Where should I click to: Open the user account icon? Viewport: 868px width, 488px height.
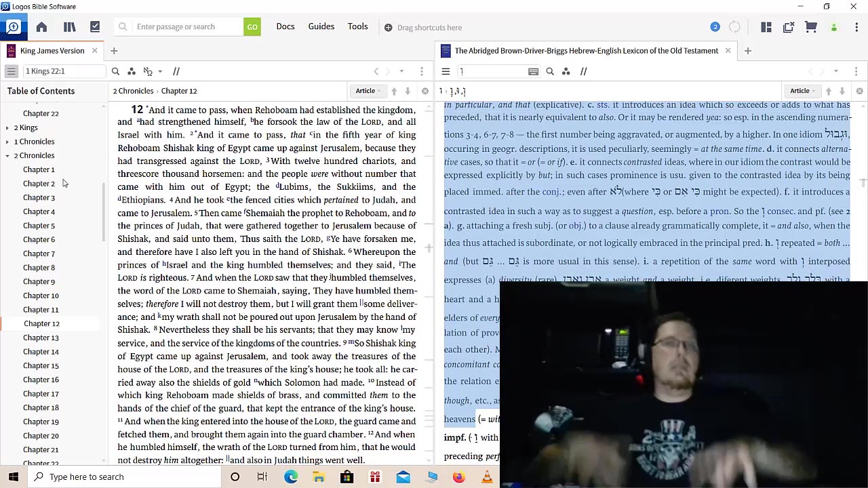point(834,27)
